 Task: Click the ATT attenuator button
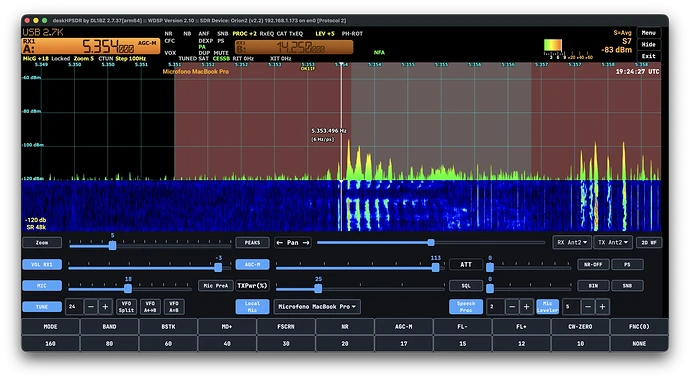click(466, 265)
